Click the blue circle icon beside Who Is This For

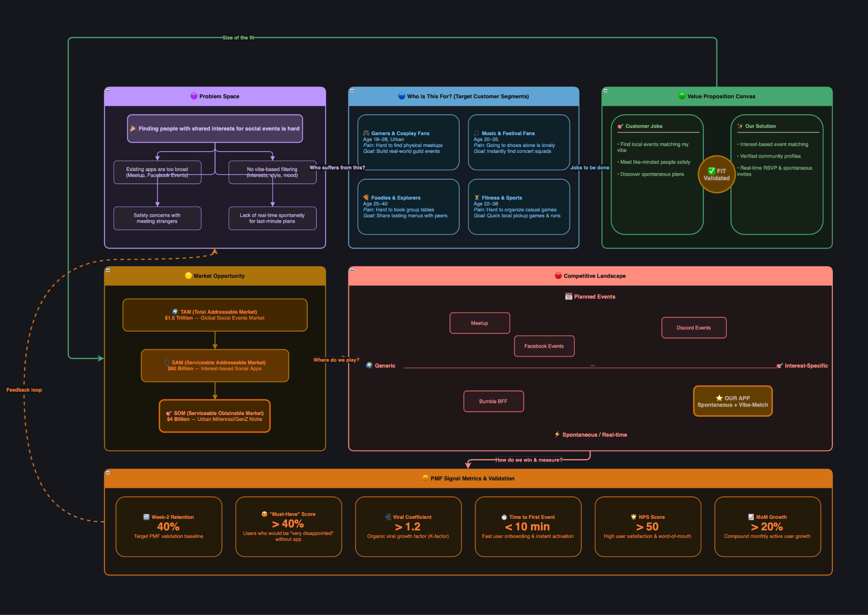[x=402, y=96]
